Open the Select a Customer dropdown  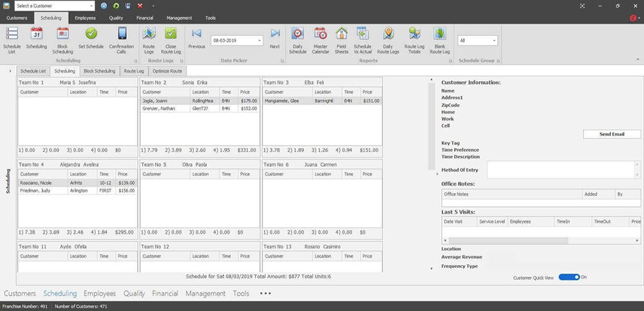pyautogui.click(x=91, y=5)
